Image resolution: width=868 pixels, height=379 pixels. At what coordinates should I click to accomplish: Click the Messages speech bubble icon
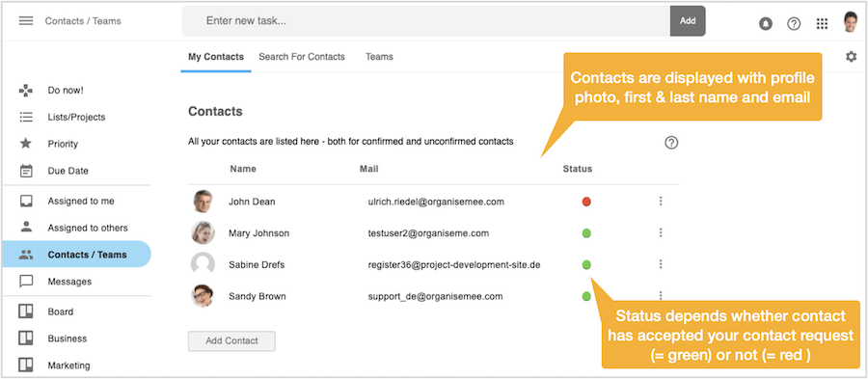pos(26,282)
